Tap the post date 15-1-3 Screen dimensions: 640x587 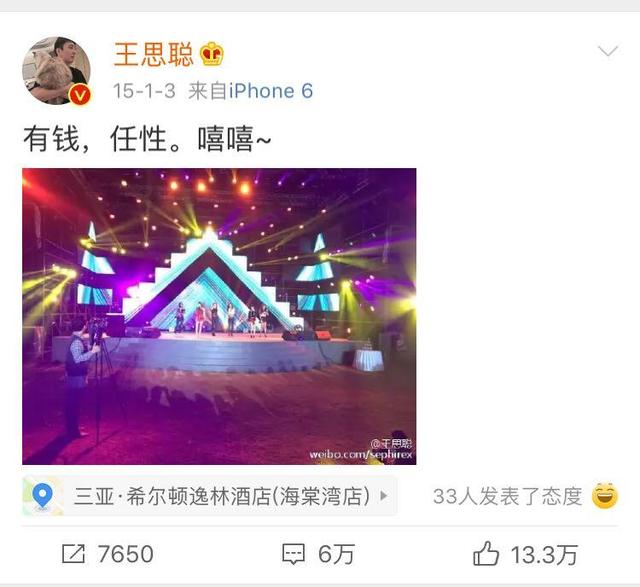tap(144, 91)
